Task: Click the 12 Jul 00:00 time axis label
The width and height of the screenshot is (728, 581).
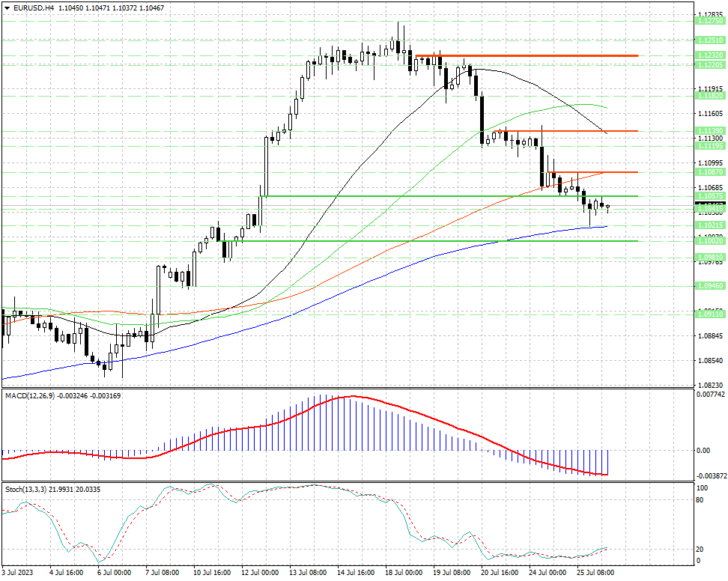Action: (x=260, y=572)
